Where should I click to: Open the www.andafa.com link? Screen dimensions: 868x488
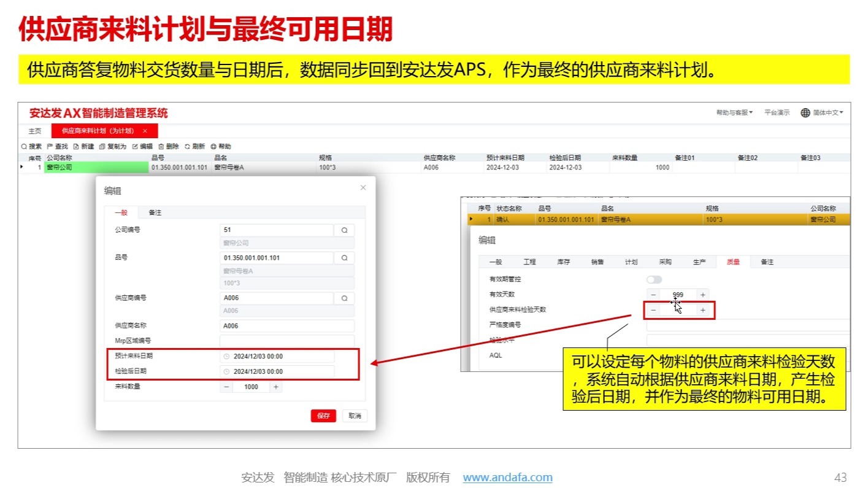(x=507, y=477)
